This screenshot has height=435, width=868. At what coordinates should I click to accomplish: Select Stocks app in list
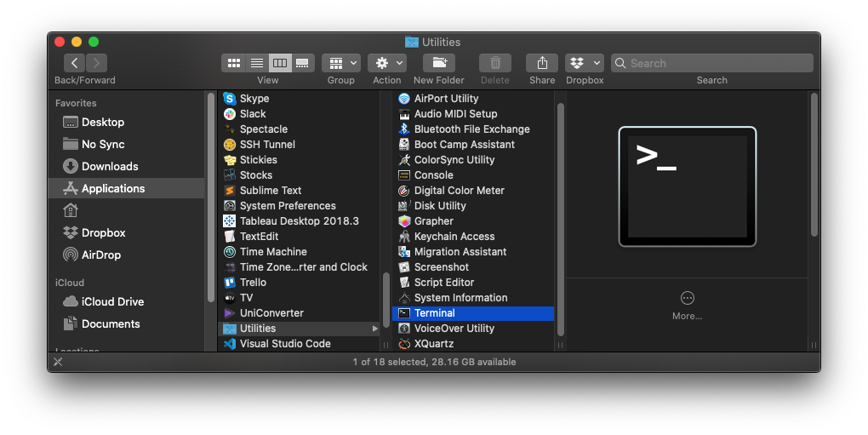300,175
